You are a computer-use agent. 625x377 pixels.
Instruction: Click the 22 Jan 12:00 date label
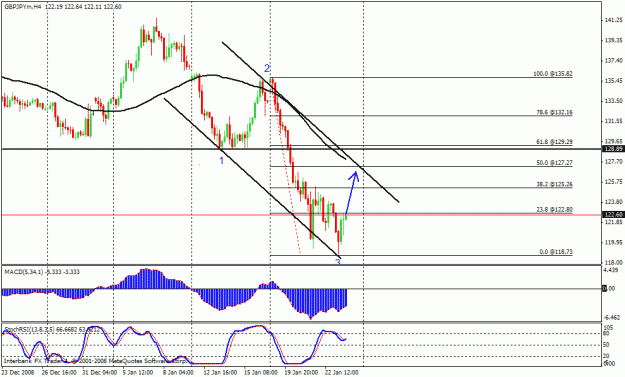coord(342,373)
